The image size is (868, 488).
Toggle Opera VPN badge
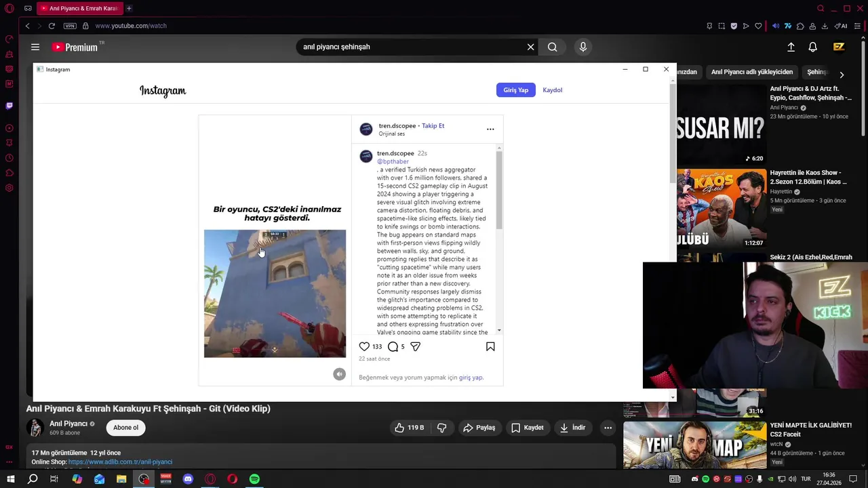(x=70, y=26)
